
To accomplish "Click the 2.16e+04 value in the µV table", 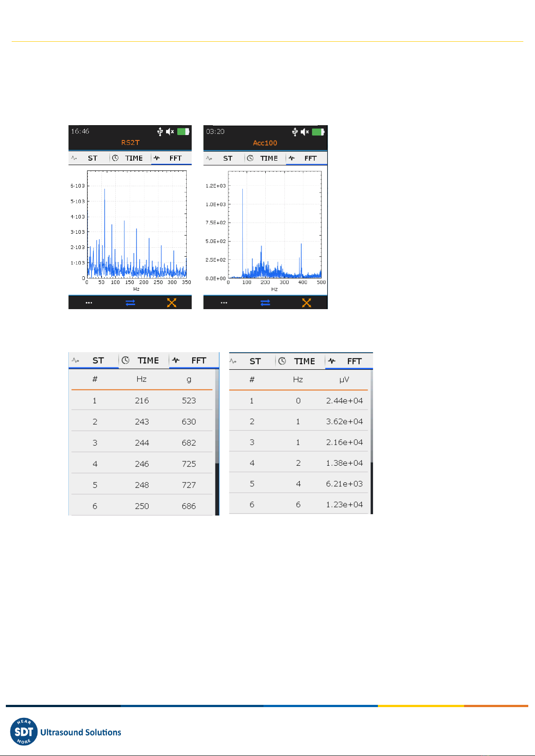I will click(x=344, y=442).
